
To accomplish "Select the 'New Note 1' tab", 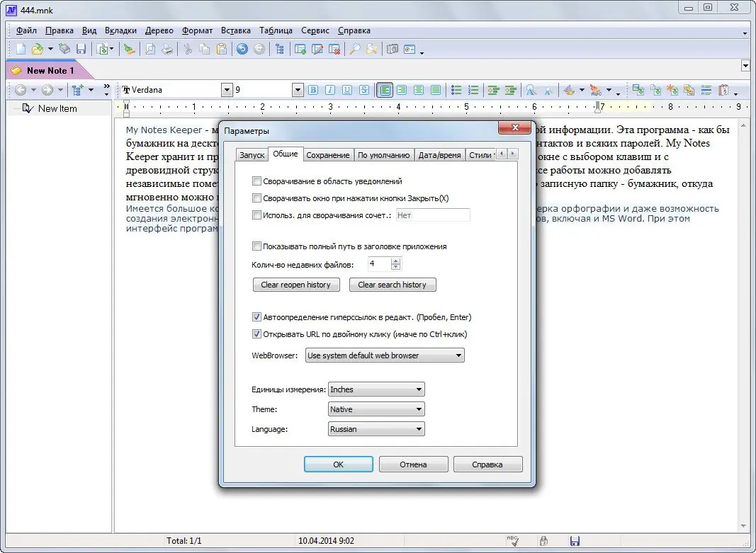I will tap(50, 70).
